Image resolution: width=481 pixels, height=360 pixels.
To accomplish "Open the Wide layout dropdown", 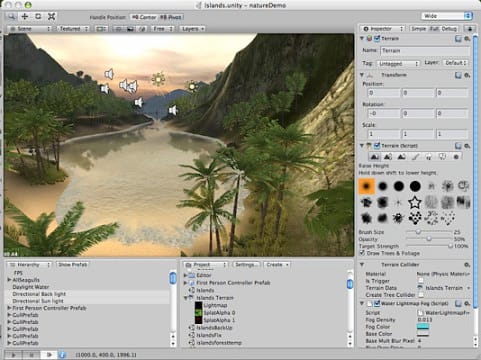I will coord(447,16).
